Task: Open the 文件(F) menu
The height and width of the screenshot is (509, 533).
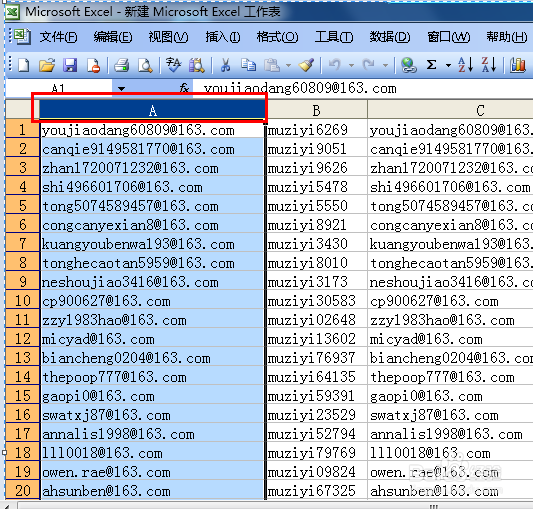Action: pos(58,37)
